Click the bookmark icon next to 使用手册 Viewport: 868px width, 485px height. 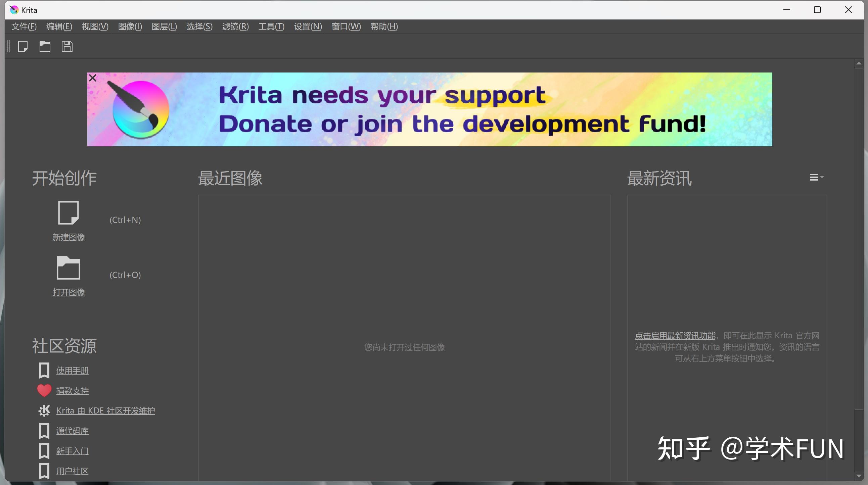tap(44, 370)
